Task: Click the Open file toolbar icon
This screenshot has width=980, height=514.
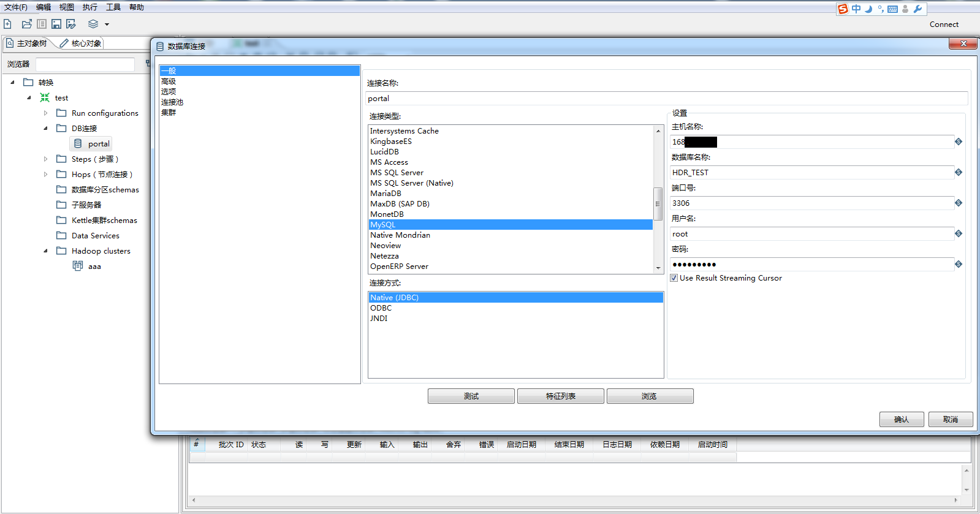Action: (26, 24)
